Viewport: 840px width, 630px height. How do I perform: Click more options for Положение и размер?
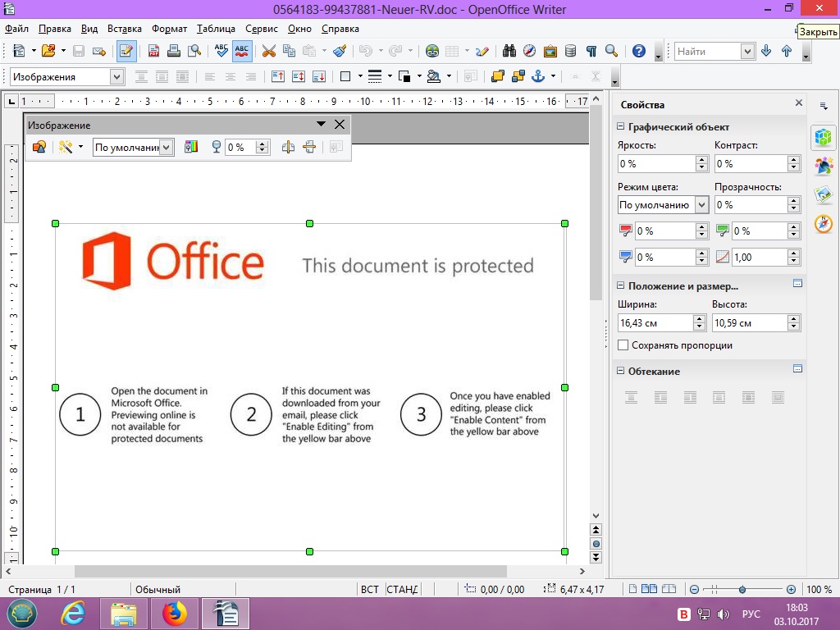[x=797, y=285]
